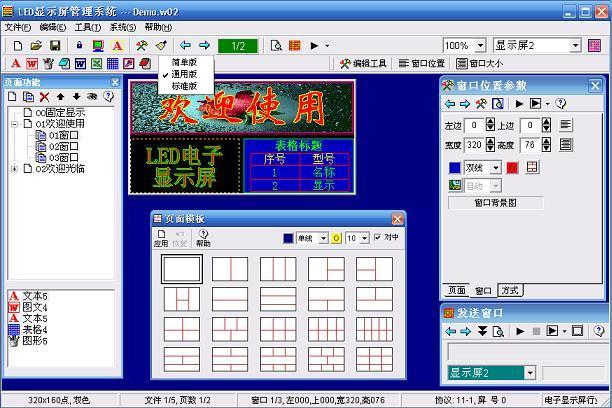Click the 帮助 help icon in template dialog
The height and width of the screenshot is (408, 612).
point(203,237)
